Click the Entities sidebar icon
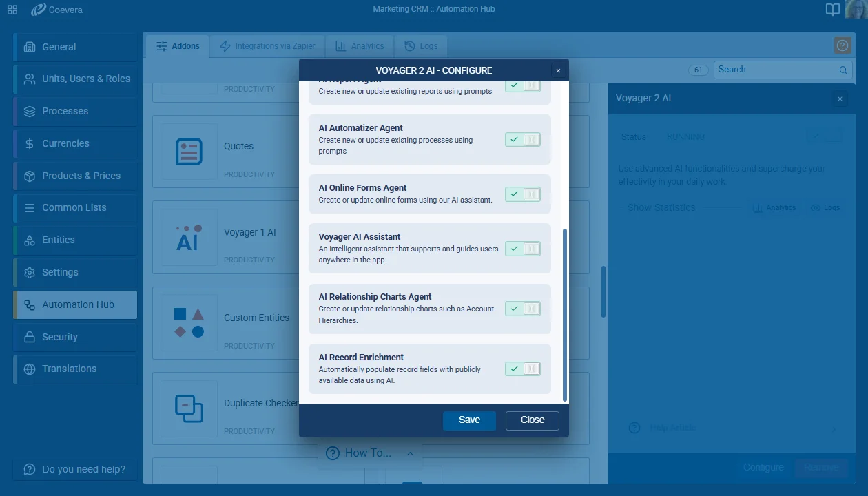The image size is (868, 496). pyautogui.click(x=30, y=240)
